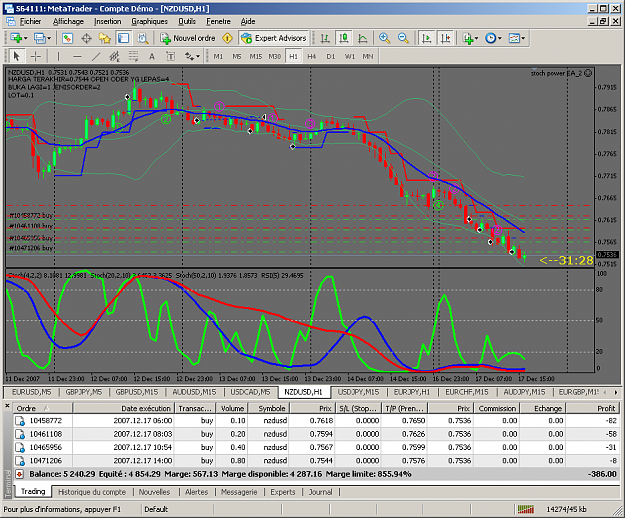Switch to EURCHF,M15 chart tab

coord(466,392)
